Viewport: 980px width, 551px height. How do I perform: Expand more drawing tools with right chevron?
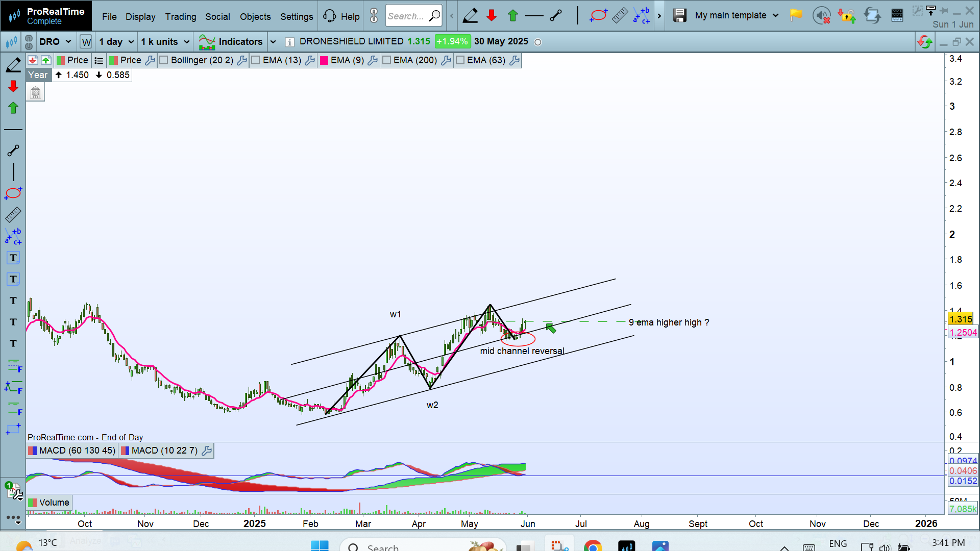click(x=659, y=16)
